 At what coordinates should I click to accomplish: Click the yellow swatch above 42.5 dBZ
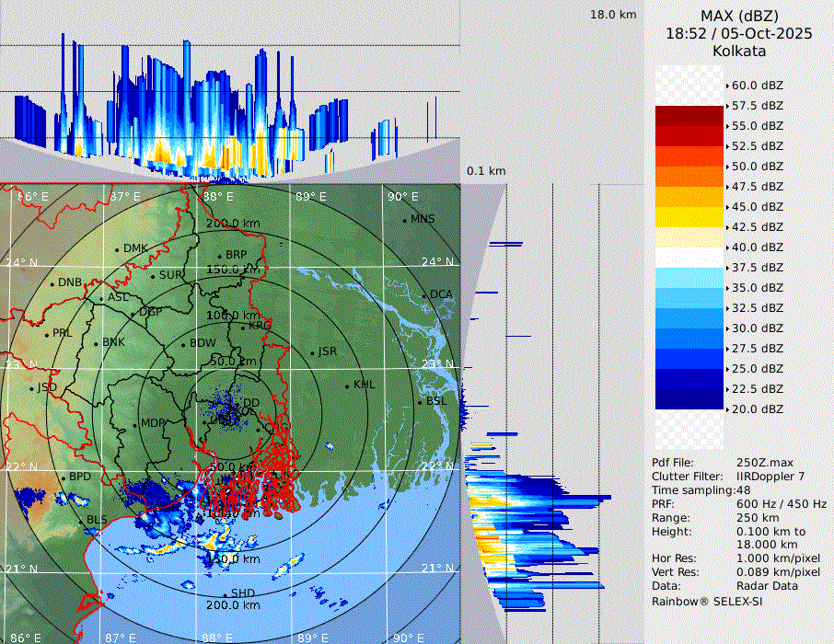[689, 217]
